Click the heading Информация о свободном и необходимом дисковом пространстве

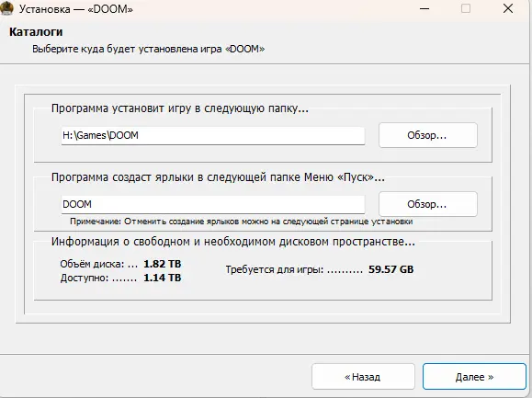[x=233, y=242]
